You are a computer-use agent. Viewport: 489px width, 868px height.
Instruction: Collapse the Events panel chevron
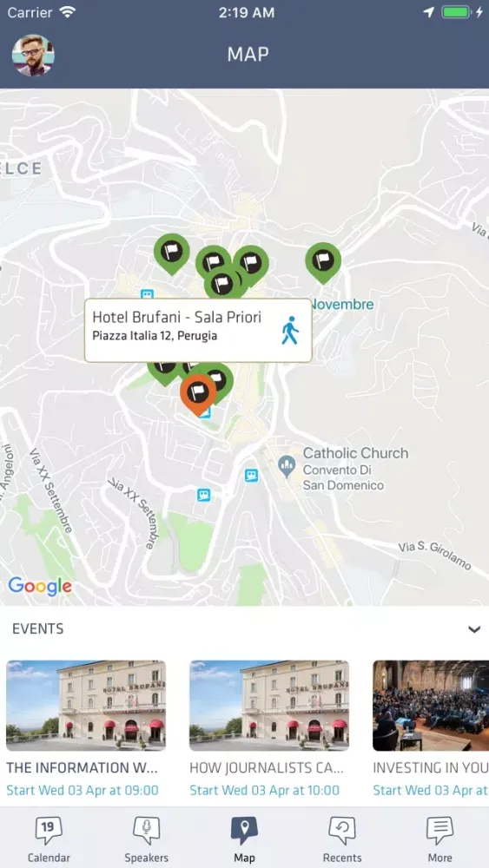[x=474, y=629]
